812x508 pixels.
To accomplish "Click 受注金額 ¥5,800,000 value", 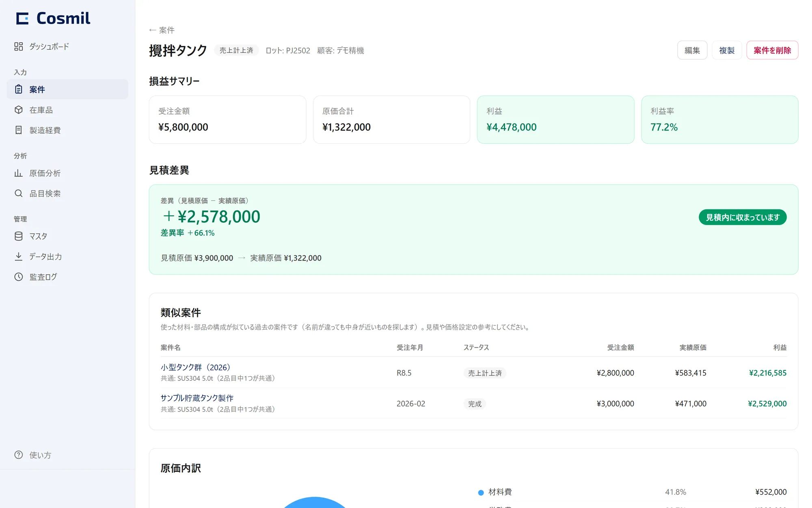I will 183,127.
